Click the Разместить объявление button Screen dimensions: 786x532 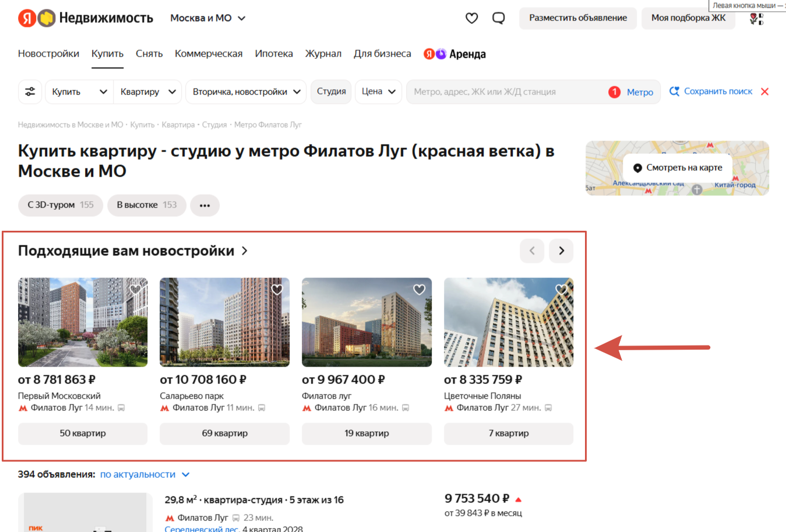pyautogui.click(x=577, y=18)
